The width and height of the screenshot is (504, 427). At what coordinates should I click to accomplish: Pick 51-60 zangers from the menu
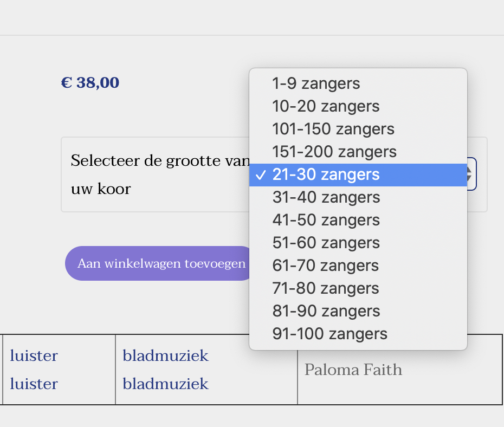pyautogui.click(x=326, y=243)
